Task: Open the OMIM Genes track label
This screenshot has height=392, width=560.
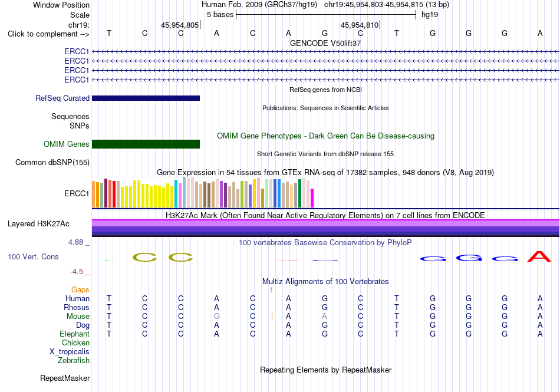Action: click(x=67, y=144)
